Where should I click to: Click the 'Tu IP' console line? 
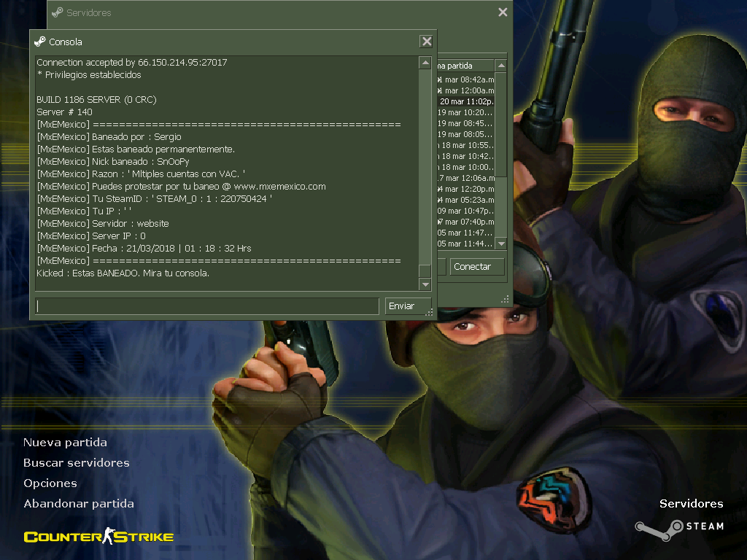point(84,211)
